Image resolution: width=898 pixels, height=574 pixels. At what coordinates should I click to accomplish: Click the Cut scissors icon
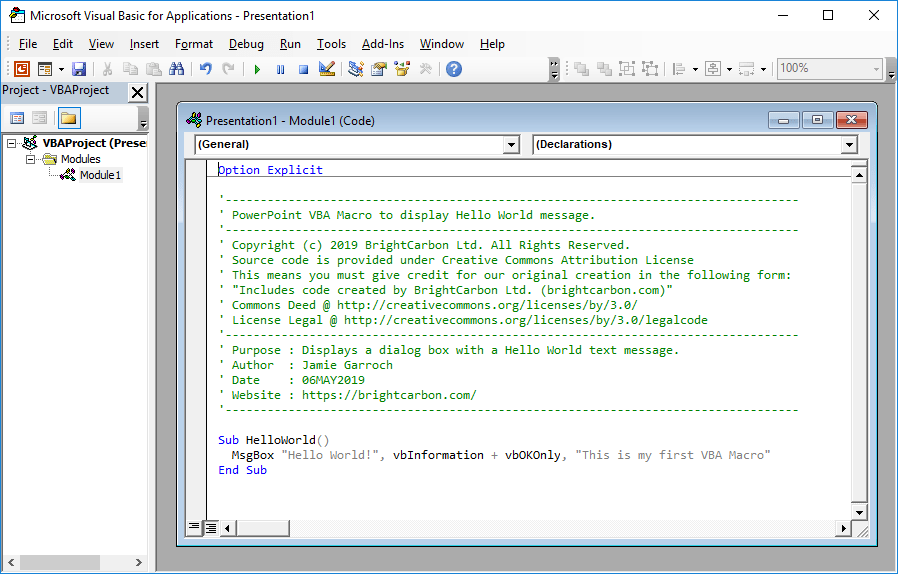107,69
